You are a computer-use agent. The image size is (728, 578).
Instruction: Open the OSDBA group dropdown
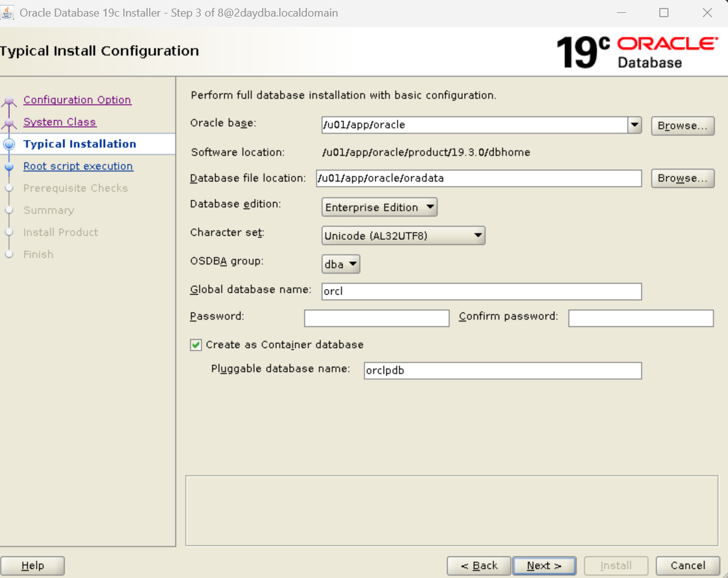[340, 264]
